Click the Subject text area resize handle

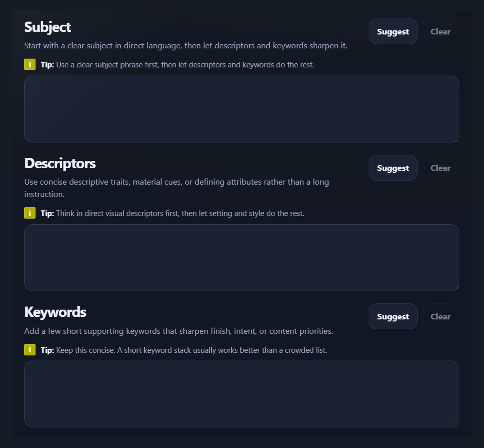[456, 139]
